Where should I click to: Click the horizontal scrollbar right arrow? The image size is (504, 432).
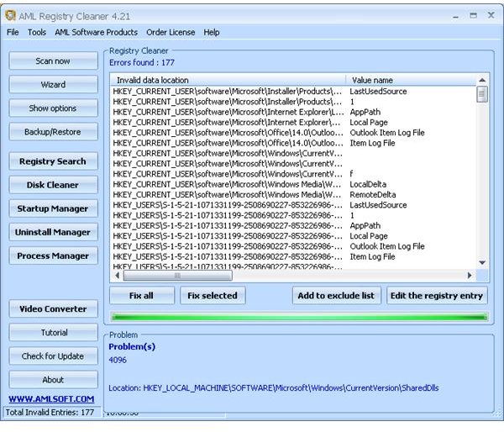click(x=470, y=275)
